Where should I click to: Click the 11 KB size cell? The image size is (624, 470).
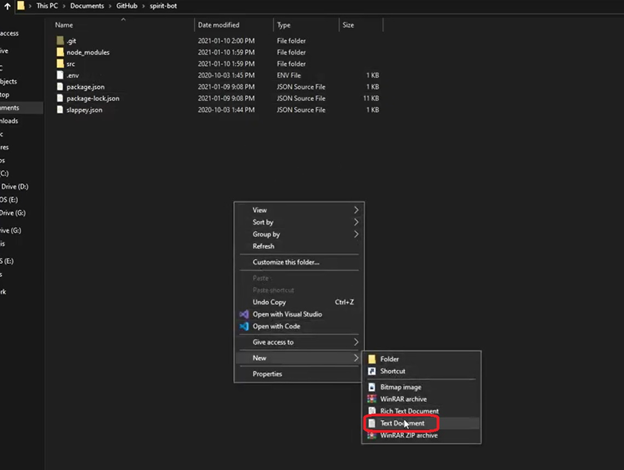[371, 98]
